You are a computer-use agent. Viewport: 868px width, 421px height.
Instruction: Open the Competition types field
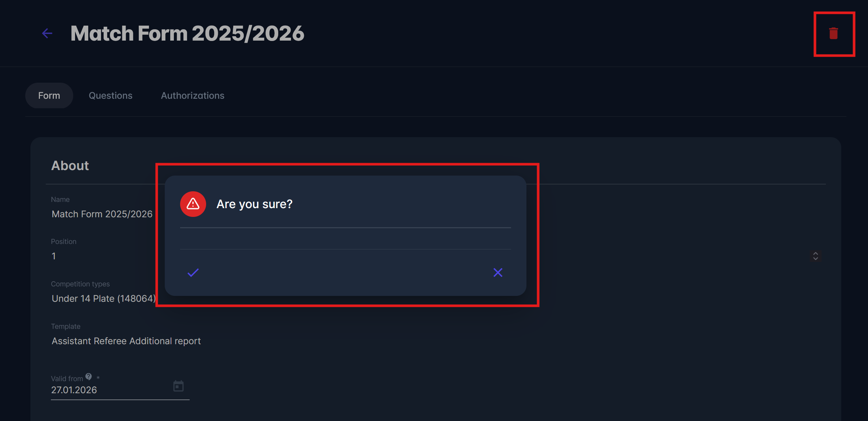104,298
